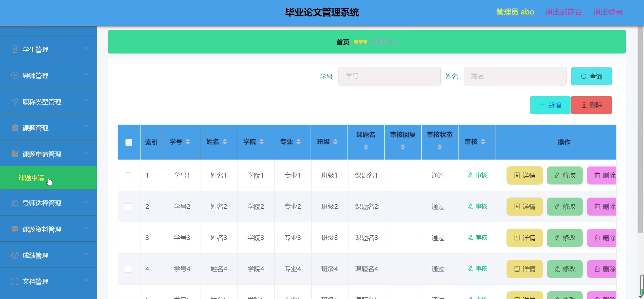The image size is (644, 299).
Task: Click the 学号 search input field
Action: click(x=389, y=76)
